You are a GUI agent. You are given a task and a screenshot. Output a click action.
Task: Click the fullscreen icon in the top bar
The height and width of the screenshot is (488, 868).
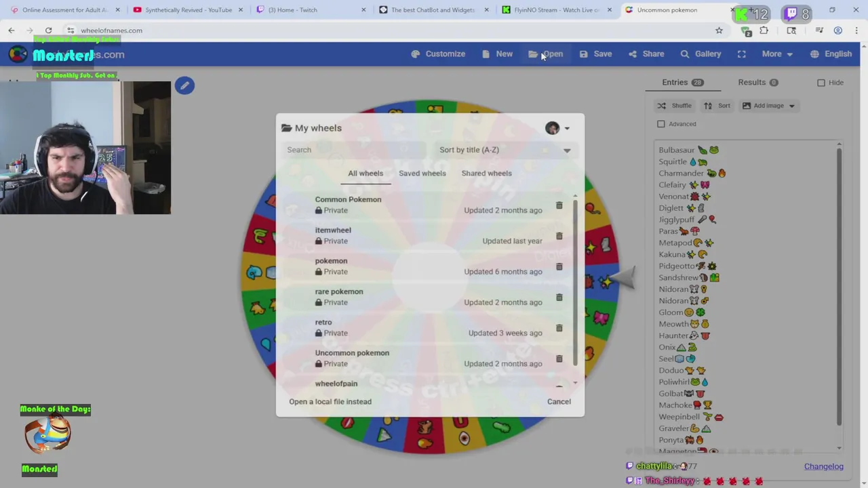(x=741, y=54)
